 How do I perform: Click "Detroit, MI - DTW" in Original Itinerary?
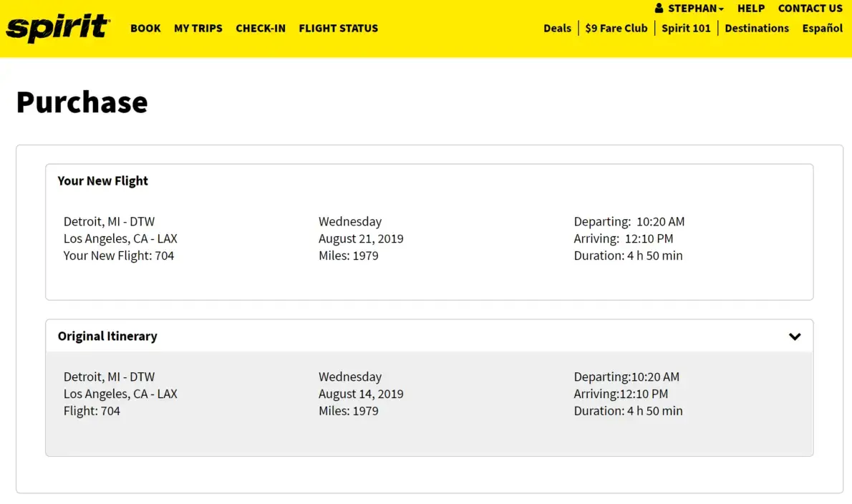click(x=109, y=377)
